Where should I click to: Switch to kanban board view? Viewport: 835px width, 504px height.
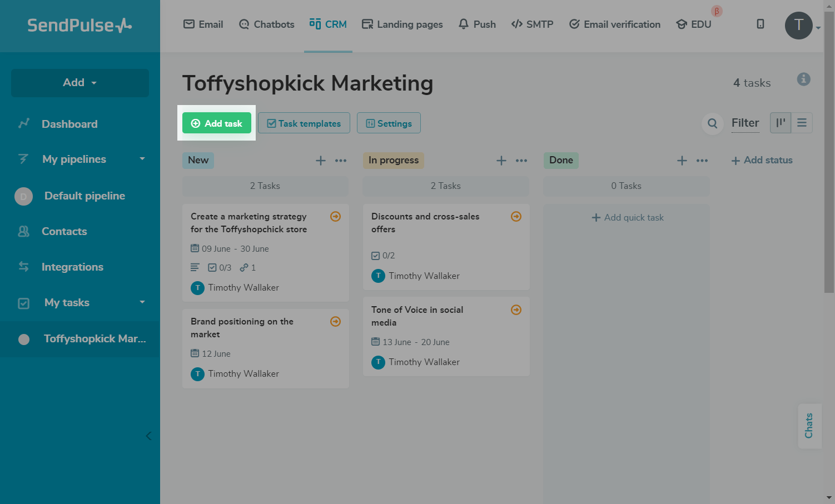(781, 123)
